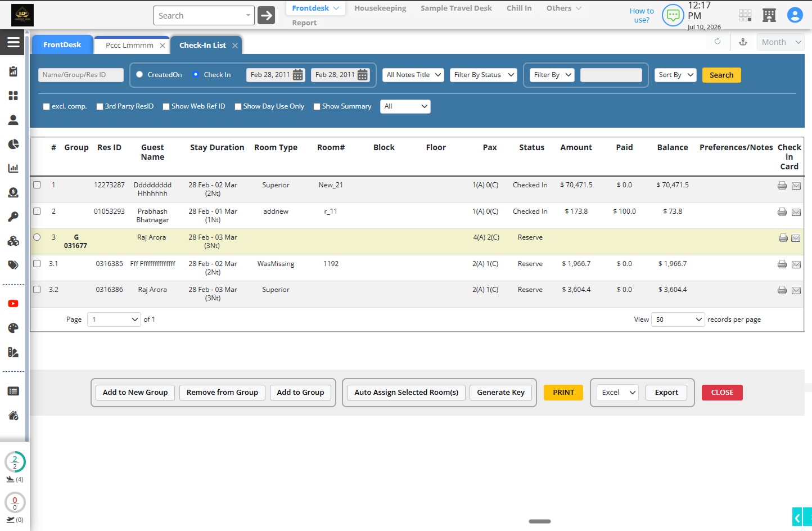Select the Check In radio option
The width and height of the screenshot is (812, 531).
point(196,74)
